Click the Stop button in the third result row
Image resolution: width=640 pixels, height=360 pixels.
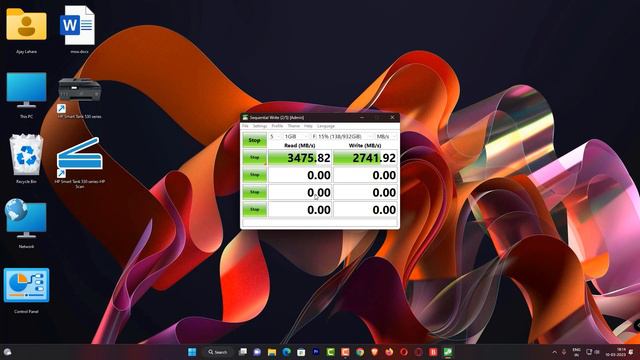pyautogui.click(x=254, y=192)
